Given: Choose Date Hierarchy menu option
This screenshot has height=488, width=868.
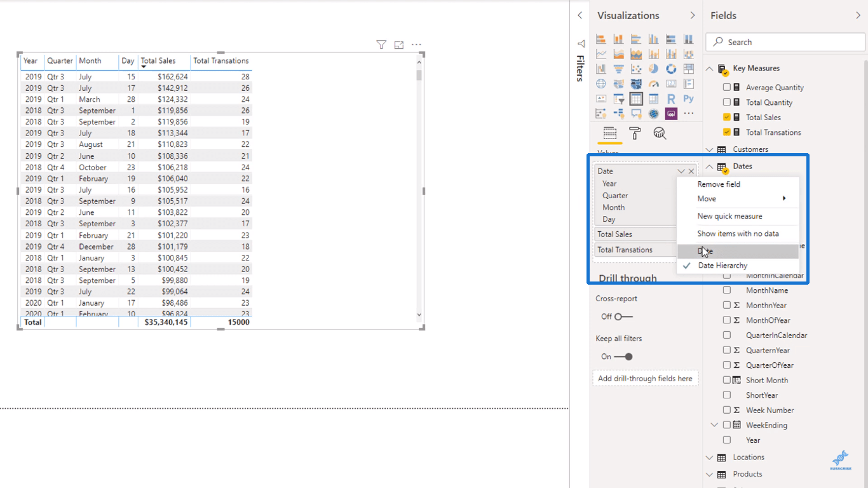Looking at the screenshot, I should click(738, 266).
